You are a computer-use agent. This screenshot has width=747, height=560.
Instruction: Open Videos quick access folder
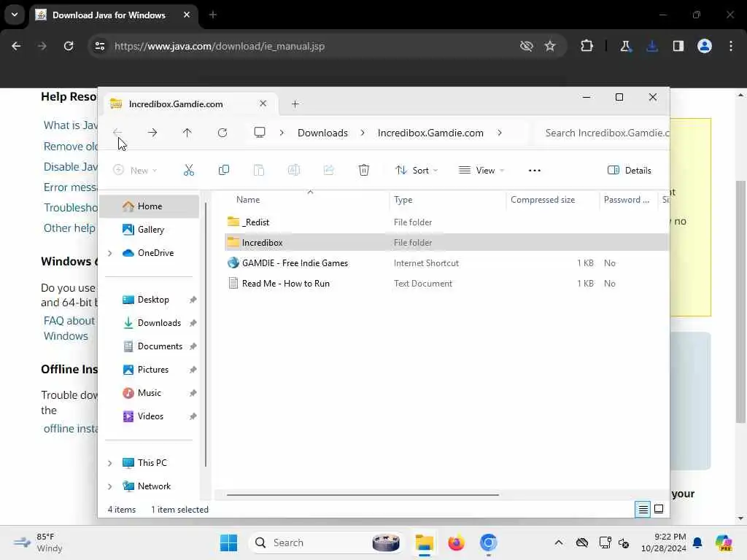[x=150, y=416]
